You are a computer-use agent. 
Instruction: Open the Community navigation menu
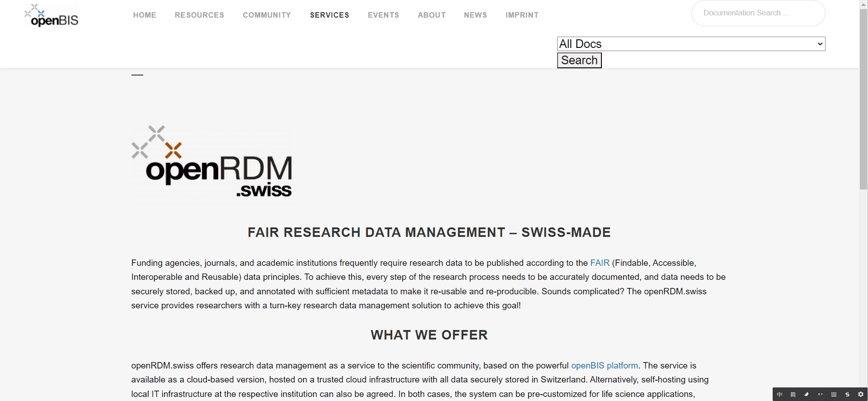(267, 15)
